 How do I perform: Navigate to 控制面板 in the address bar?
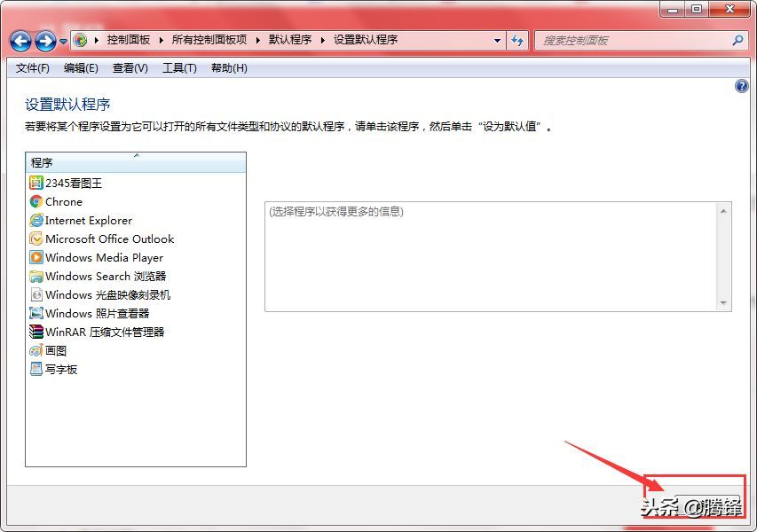click(129, 40)
